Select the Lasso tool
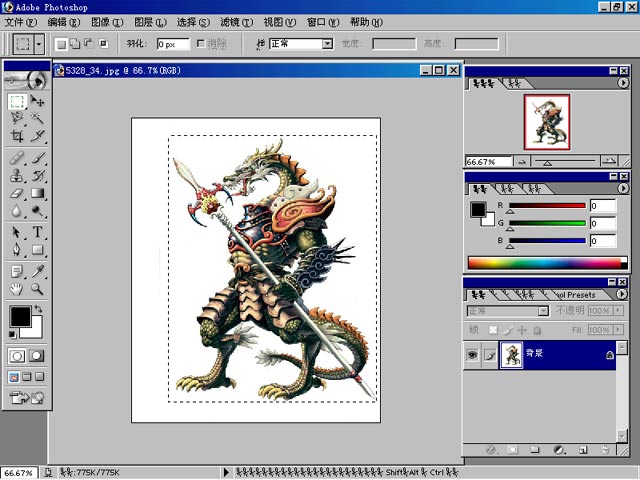Image resolution: width=640 pixels, height=480 pixels. (17, 118)
